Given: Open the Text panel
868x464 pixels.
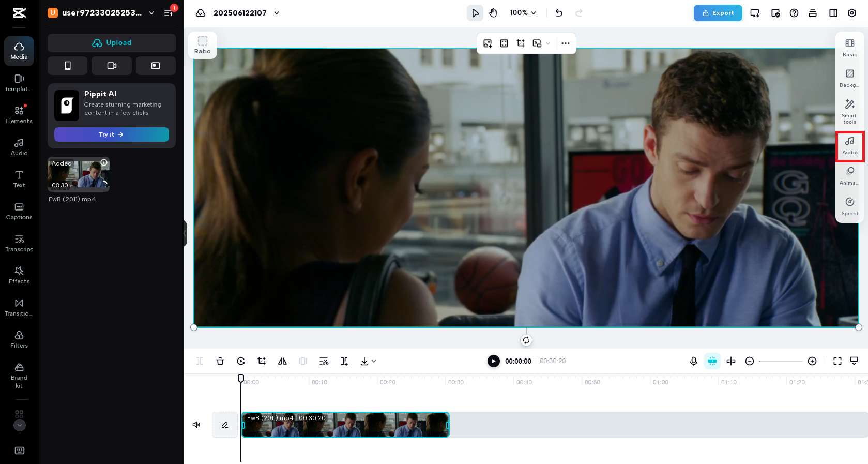Looking at the screenshot, I should coord(19,179).
